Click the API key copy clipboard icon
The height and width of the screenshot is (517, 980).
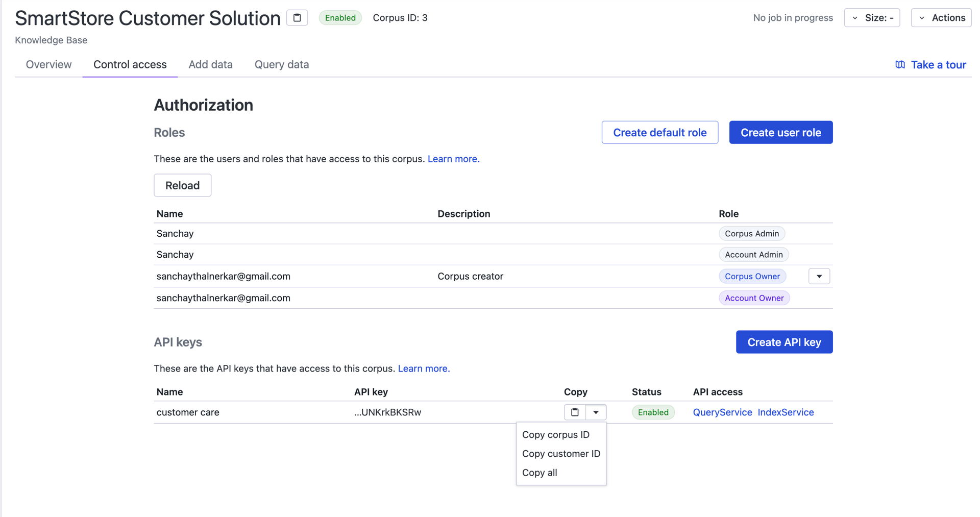[575, 412]
